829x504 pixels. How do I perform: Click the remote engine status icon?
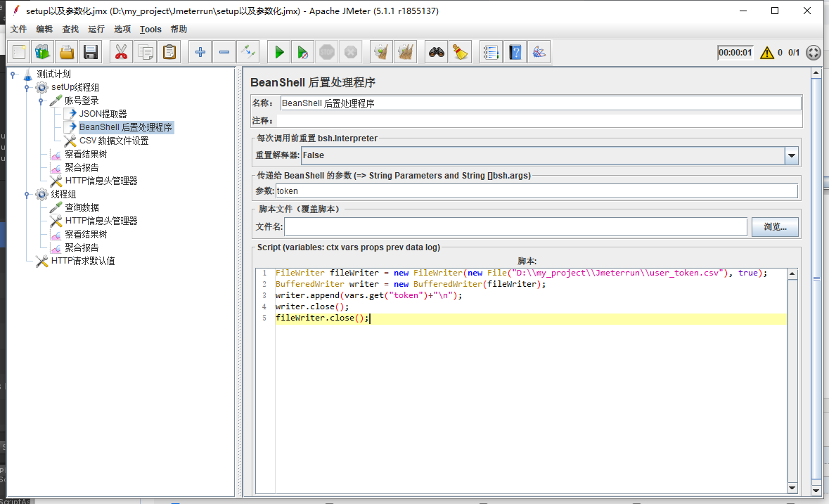[x=813, y=53]
